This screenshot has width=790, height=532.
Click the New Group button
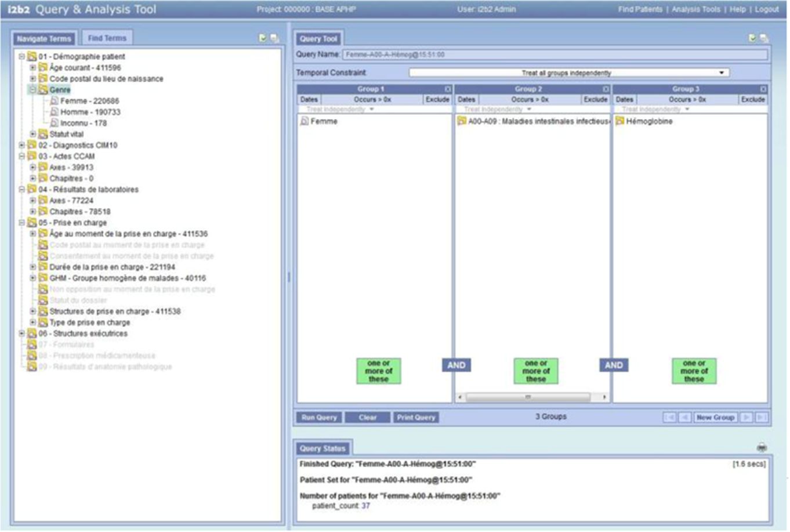pyautogui.click(x=715, y=417)
